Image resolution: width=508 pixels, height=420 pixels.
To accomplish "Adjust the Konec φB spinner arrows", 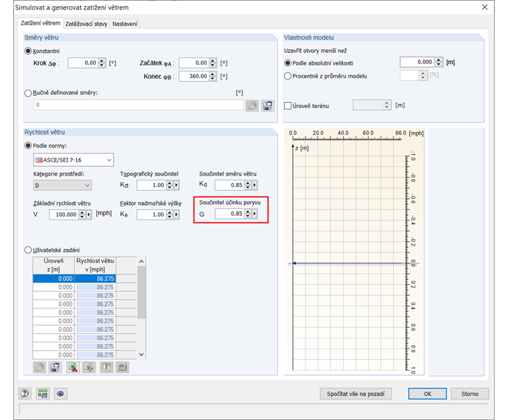I will (x=213, y=76).
